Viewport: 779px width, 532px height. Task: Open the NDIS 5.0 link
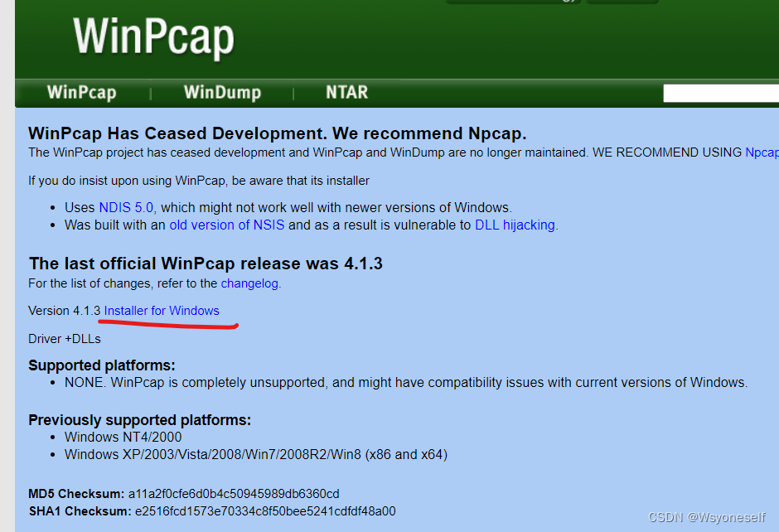tap(126, 206)
